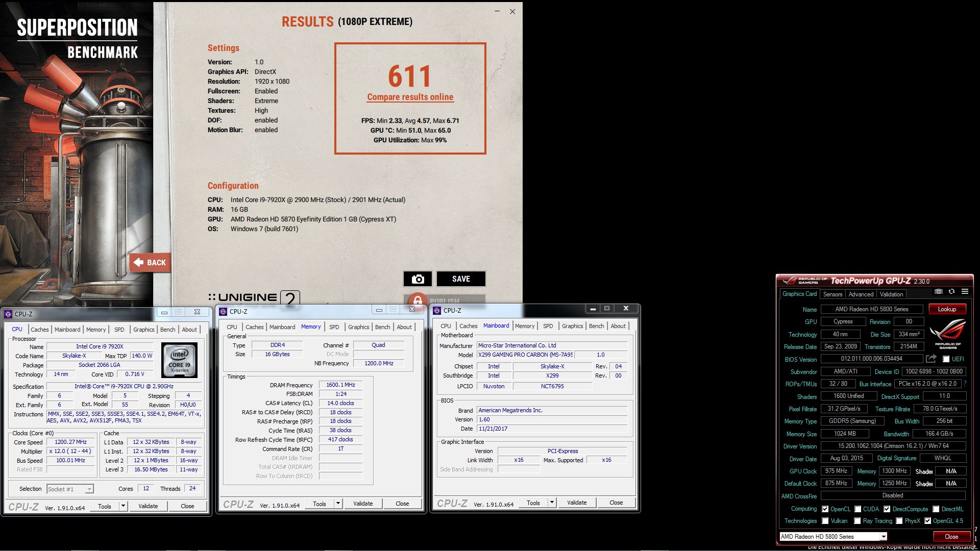Click the AMD CrossFire Disabled field
This screenshot has width=980, height=551.
click(x=893, y=495)
